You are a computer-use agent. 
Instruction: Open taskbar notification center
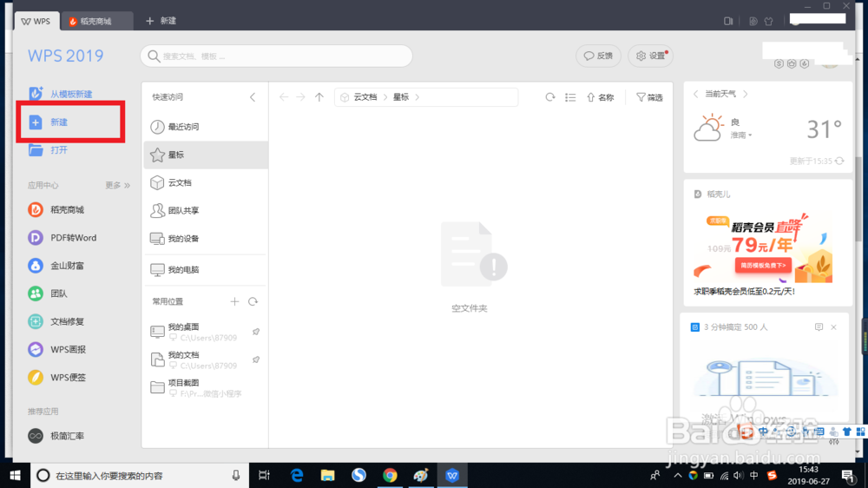pyautogui.click(x=847, y=475)
